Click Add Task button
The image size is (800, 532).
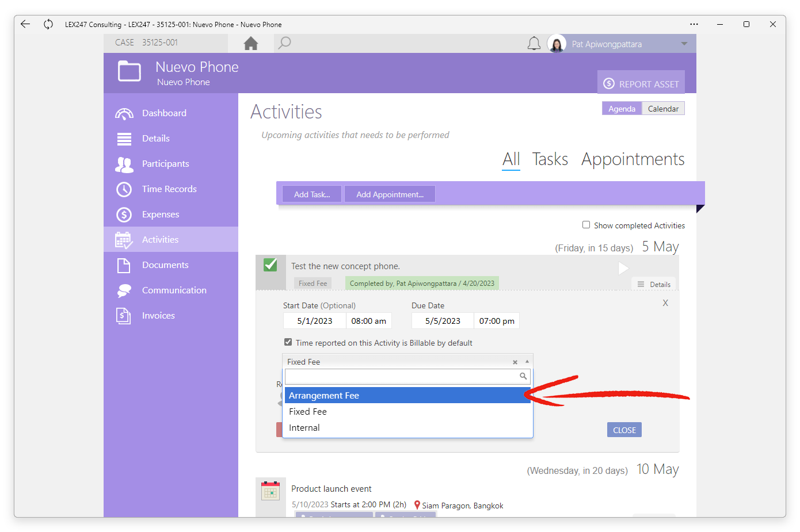pyautogui.click(x=312, y=194)
